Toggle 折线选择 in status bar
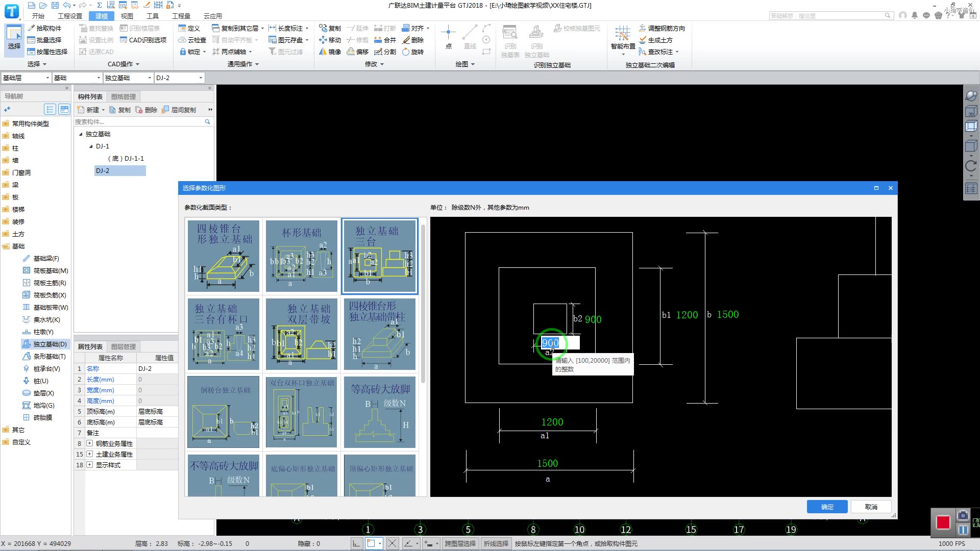Screen dimensions: 980x551 [x=496, y=544]
